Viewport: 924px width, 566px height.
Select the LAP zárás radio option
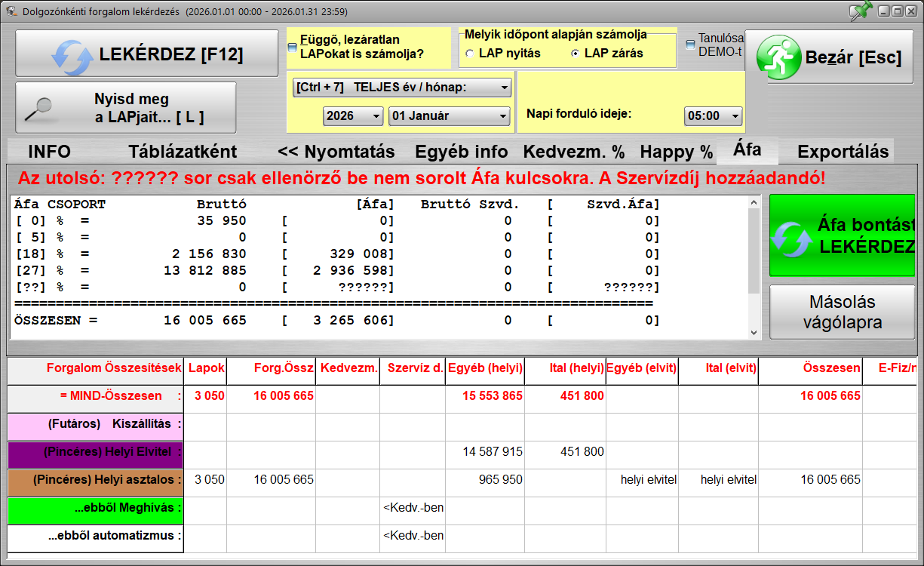click(576, 54)
